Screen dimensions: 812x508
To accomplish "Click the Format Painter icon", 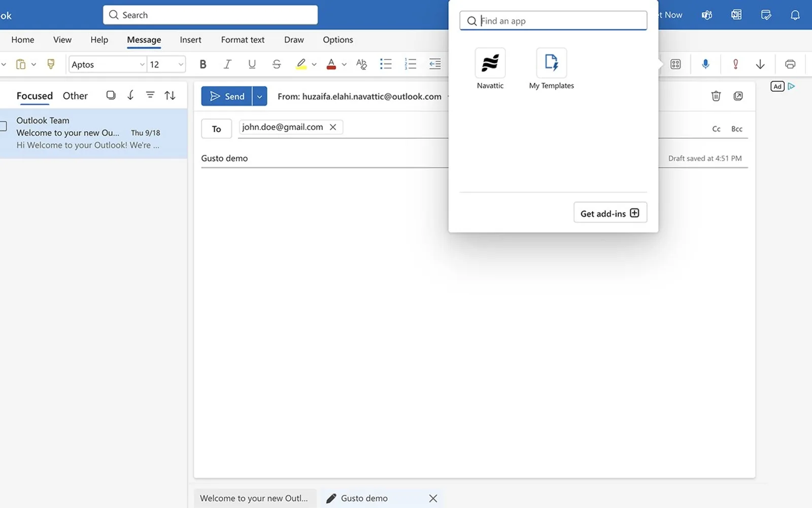I will tap(51, 64).
